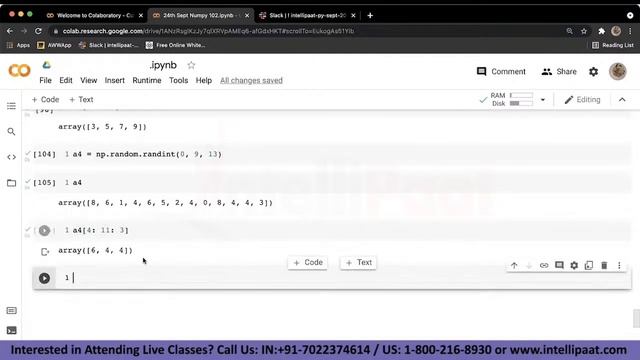Open the account avatar in Colab header

(618, 71)
